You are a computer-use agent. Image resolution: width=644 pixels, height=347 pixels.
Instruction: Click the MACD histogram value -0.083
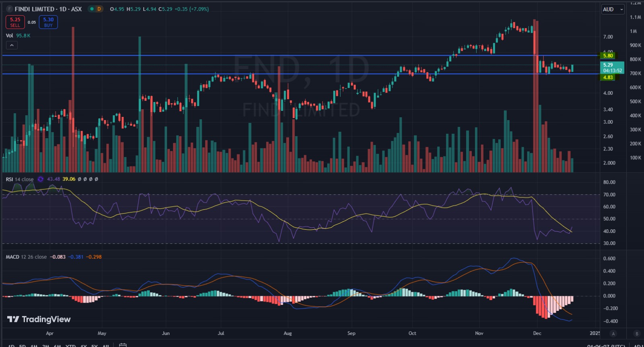tap(58, 257)
